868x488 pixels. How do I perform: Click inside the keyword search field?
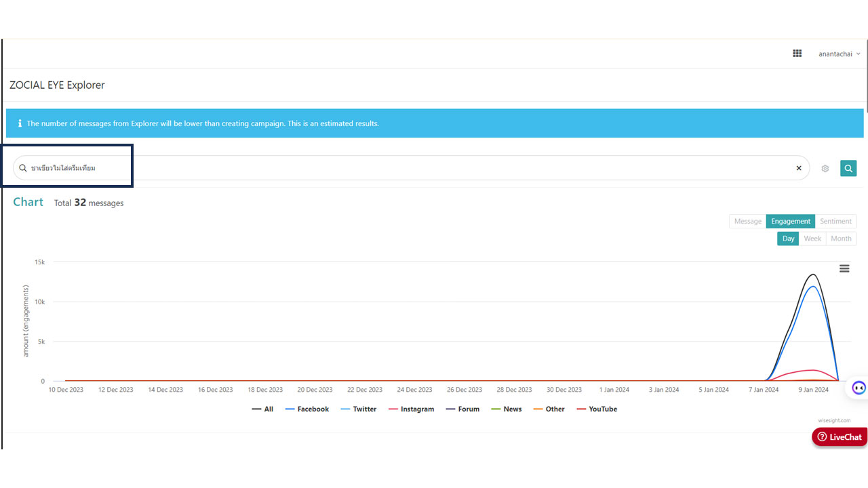point(411,168)
